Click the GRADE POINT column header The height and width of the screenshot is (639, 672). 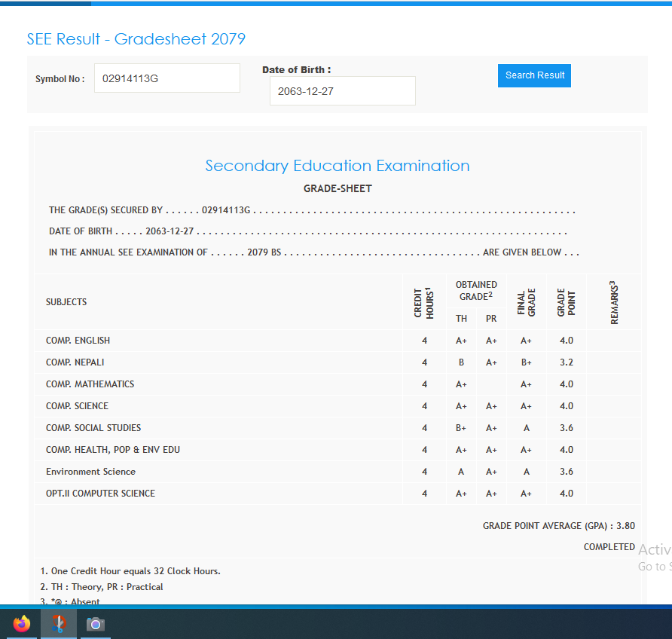(567, 302)
